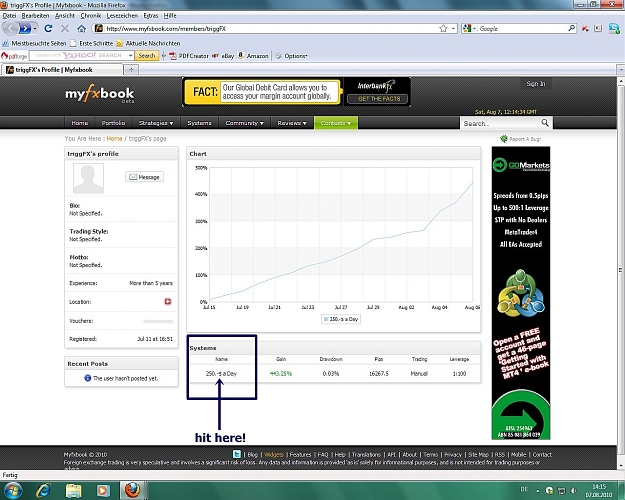The width and height of the screenshot is (625, 500).
Task: Click the volume icon in system tray
Action: 573,490
